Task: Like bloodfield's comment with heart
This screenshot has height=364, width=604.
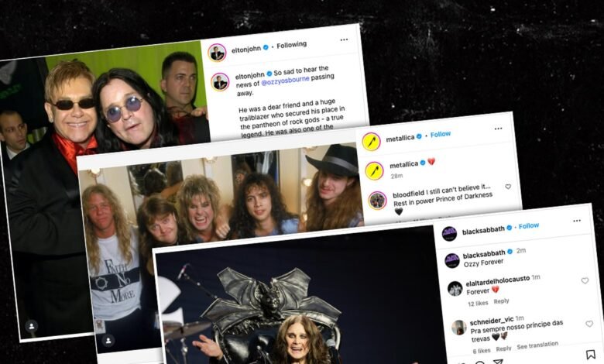Action: pyautogui.click(x=508, y=187)
